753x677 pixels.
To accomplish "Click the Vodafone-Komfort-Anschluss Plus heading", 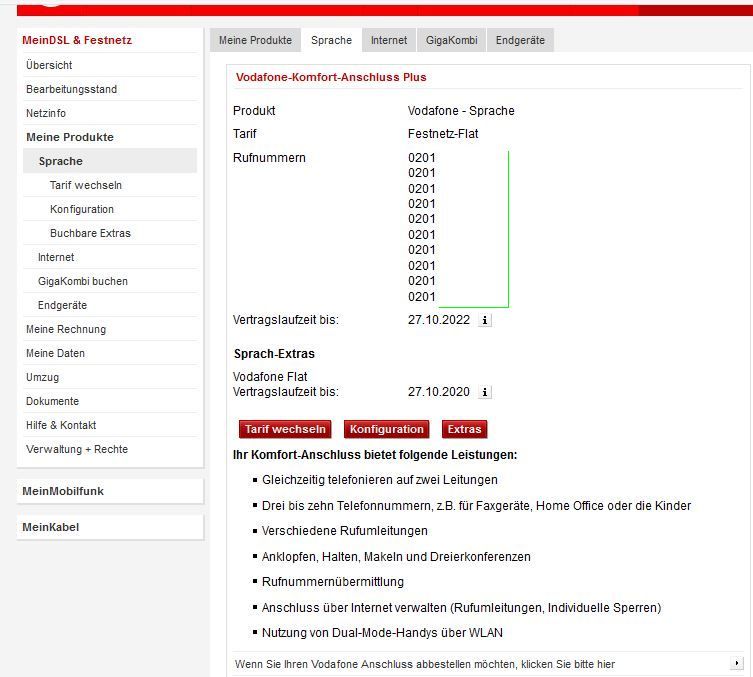I will (331, 77).
